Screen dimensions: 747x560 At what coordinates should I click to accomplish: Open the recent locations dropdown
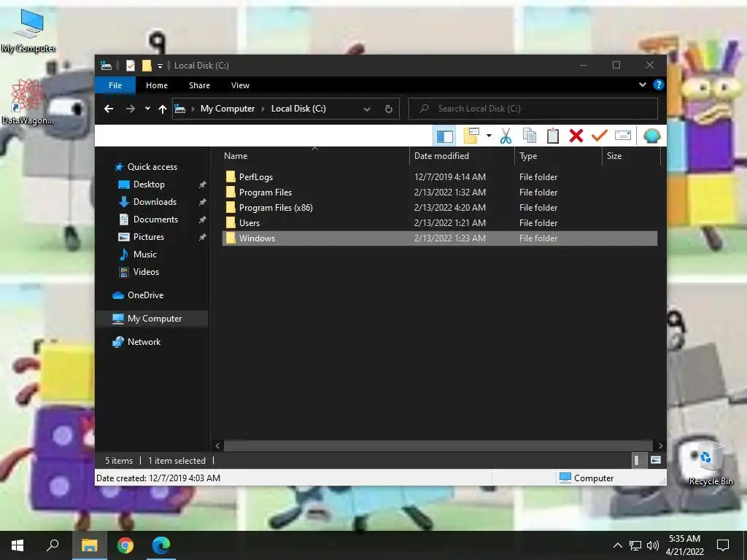(x=147, y=109)
